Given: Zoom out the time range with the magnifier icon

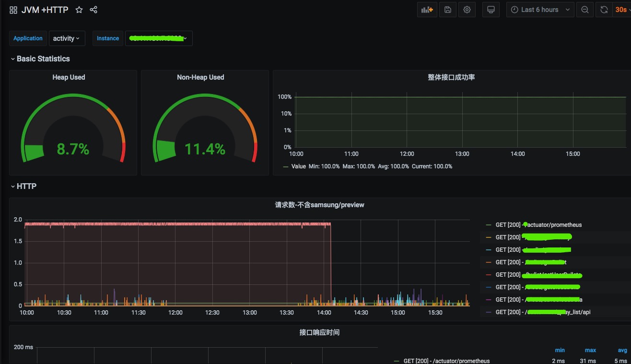Looking at the screenshot, I should point(585,10).
